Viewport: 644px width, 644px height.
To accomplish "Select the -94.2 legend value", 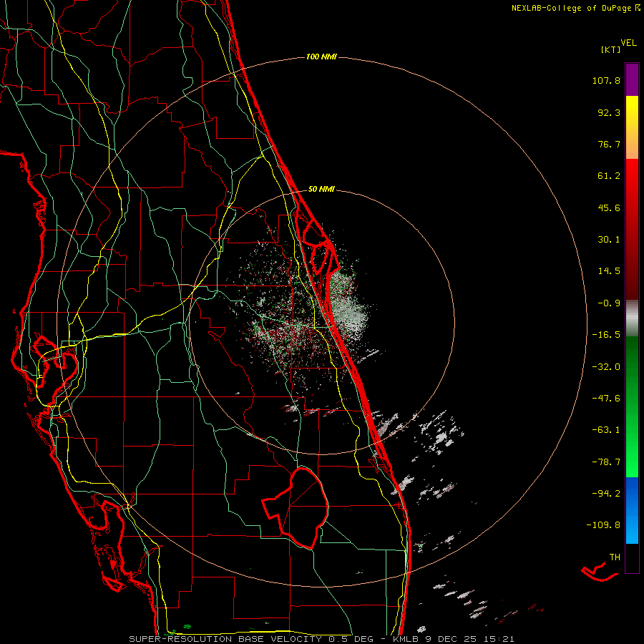I will pos(606,493).
